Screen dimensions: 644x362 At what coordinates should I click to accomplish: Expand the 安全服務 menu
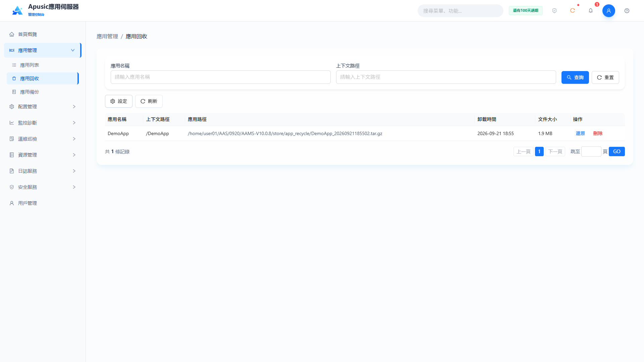43,187
